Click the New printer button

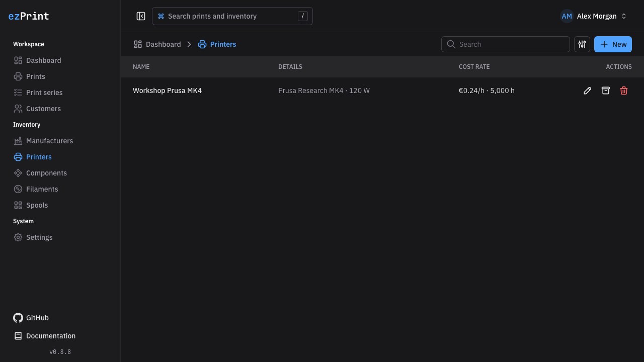pos(613,44)
